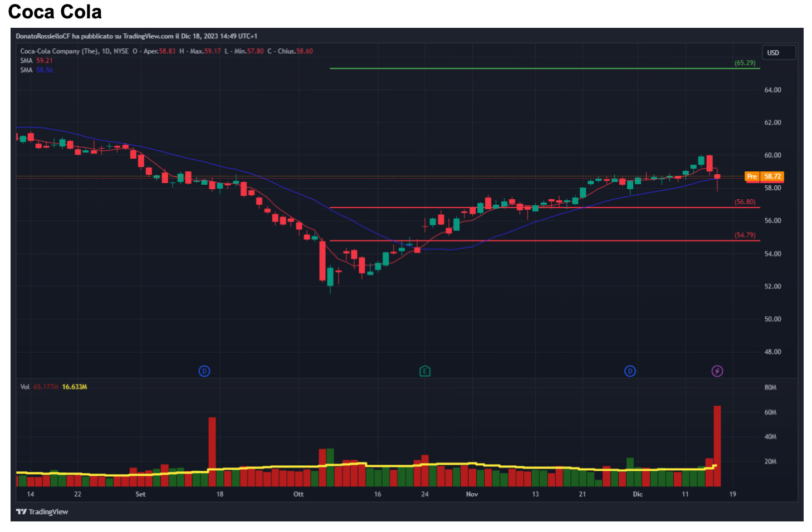Image resolution: width=812 pixels, height=532 pixels.
Task: Click the Ott month label on time axis
Action: (299, 494)
